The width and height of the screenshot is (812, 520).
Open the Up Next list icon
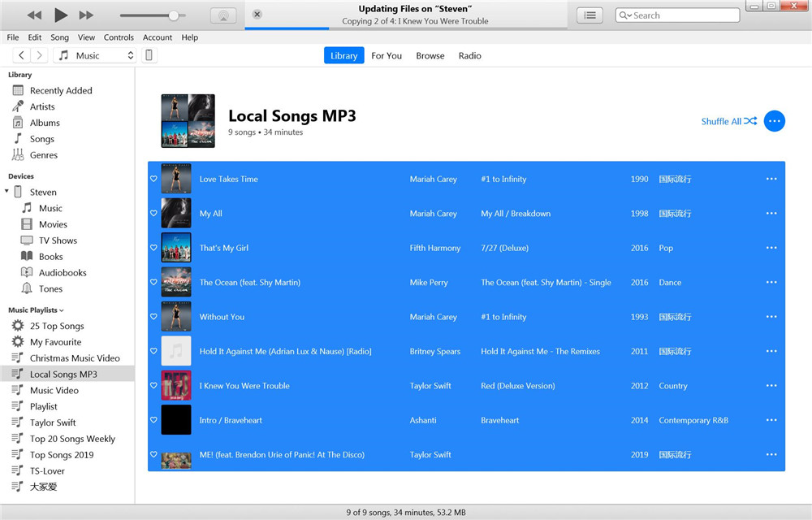coord(590,15)
